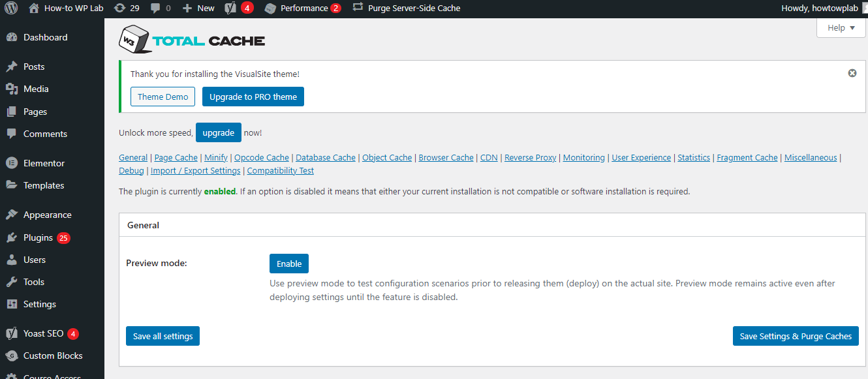Screen dimensions: 868x379
Task: Click Save Settings & Purge Caches
Action: click(796, 336)
